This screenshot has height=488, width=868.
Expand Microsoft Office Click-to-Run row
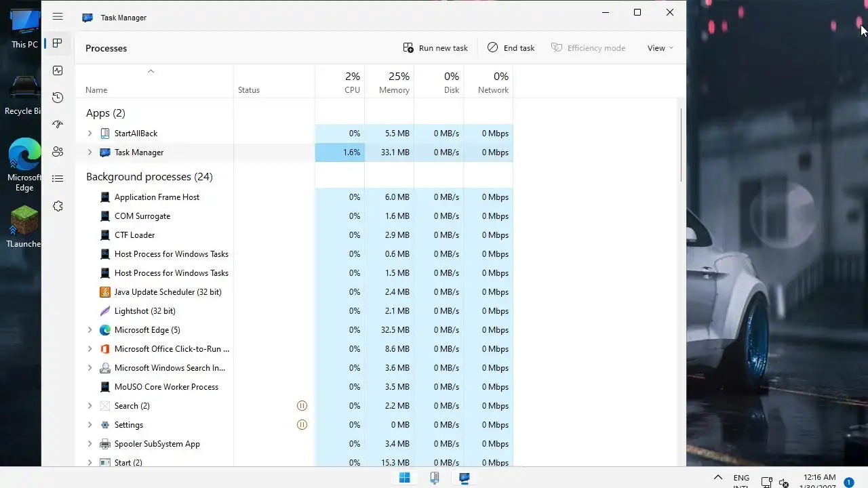coord(90,349)
